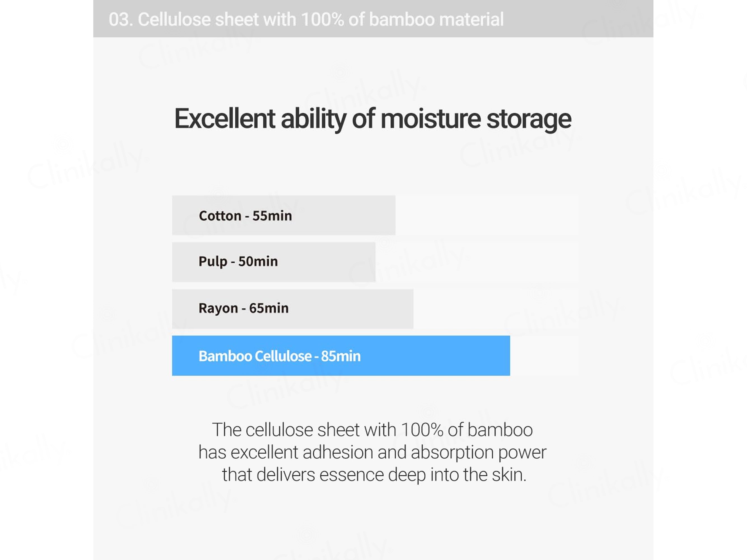The image size is (747, 560).
Task: Click the unfilled track right of the Pulp bar
Action: coord(476,262)
